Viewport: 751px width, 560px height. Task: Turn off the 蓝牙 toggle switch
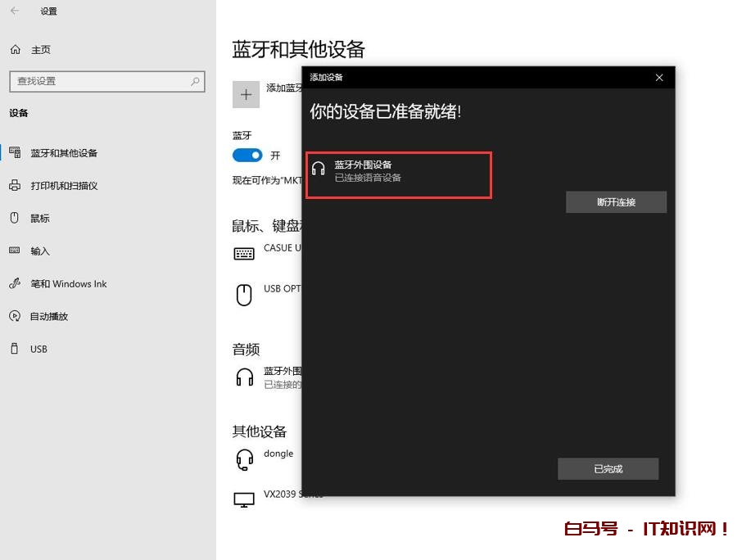coord(247,155)
